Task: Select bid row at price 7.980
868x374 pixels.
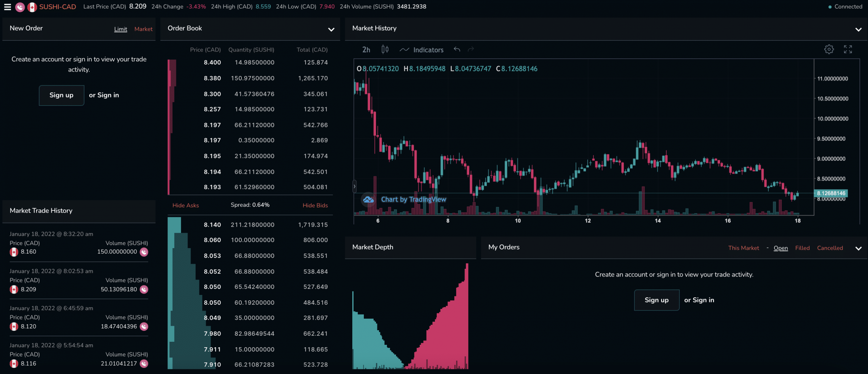Action: click(x=250, y=334)
